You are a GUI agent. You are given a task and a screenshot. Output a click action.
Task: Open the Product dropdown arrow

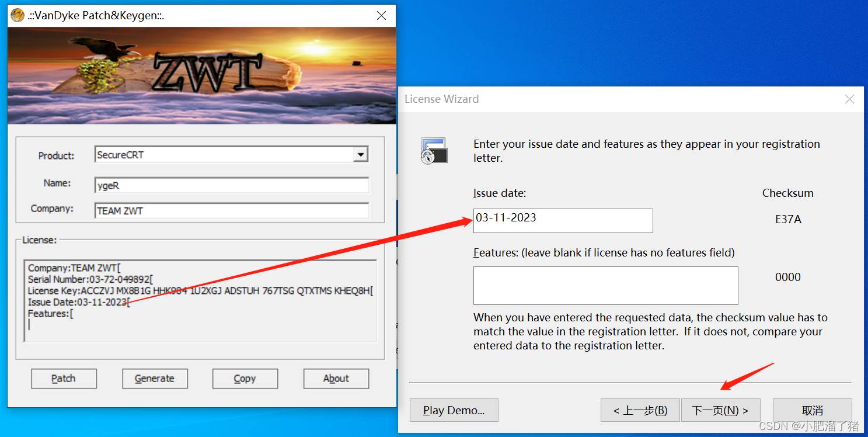coord(361,155)
